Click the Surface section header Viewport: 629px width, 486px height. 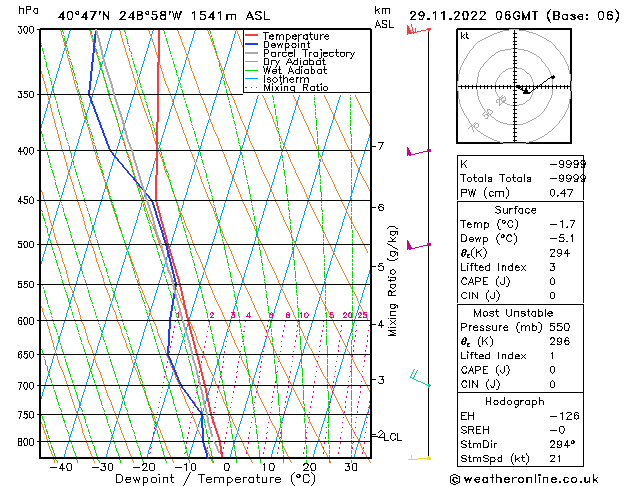coord(515,210)
